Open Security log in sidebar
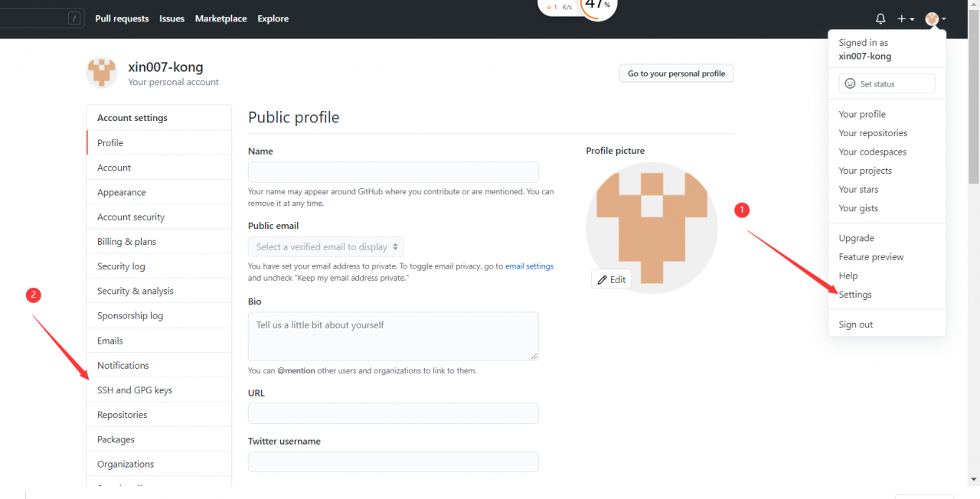The width and height of the screenshot is (980, 499). coord(158,266)
